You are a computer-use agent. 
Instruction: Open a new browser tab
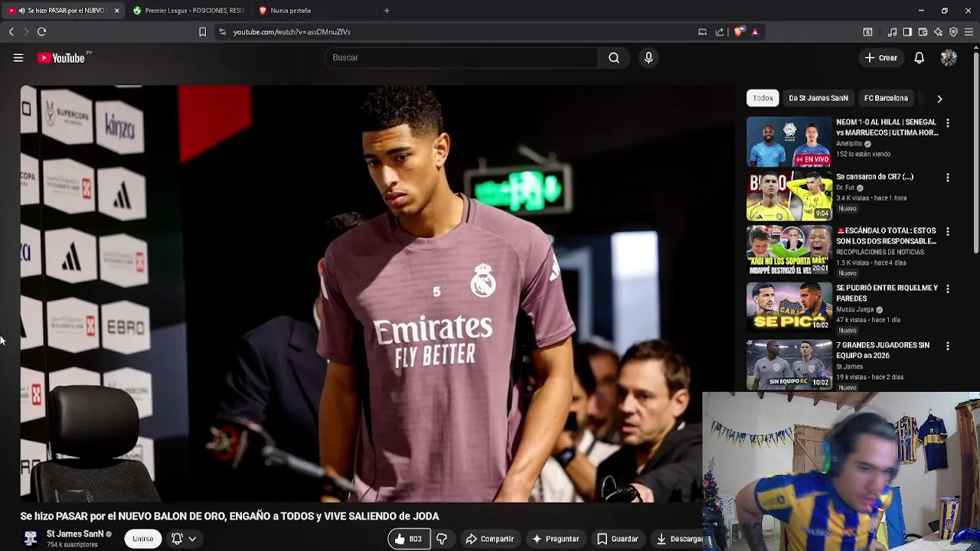pos(387,11)
